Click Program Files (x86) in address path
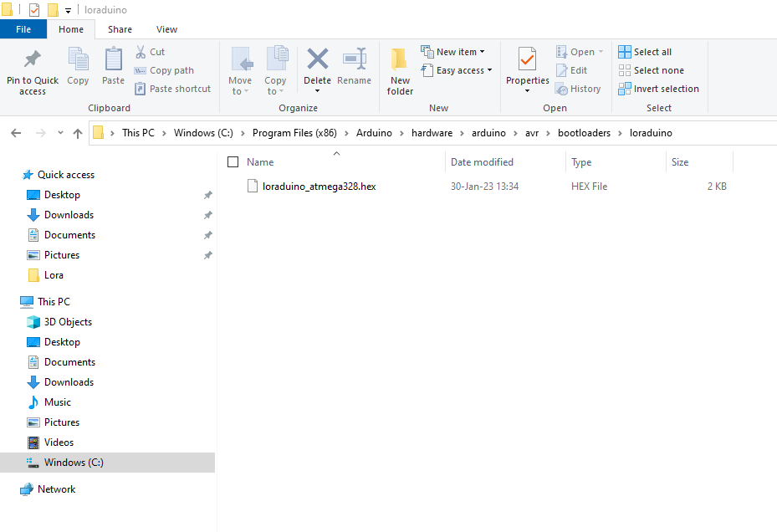 pyautogui.click(x=294, y=133)
